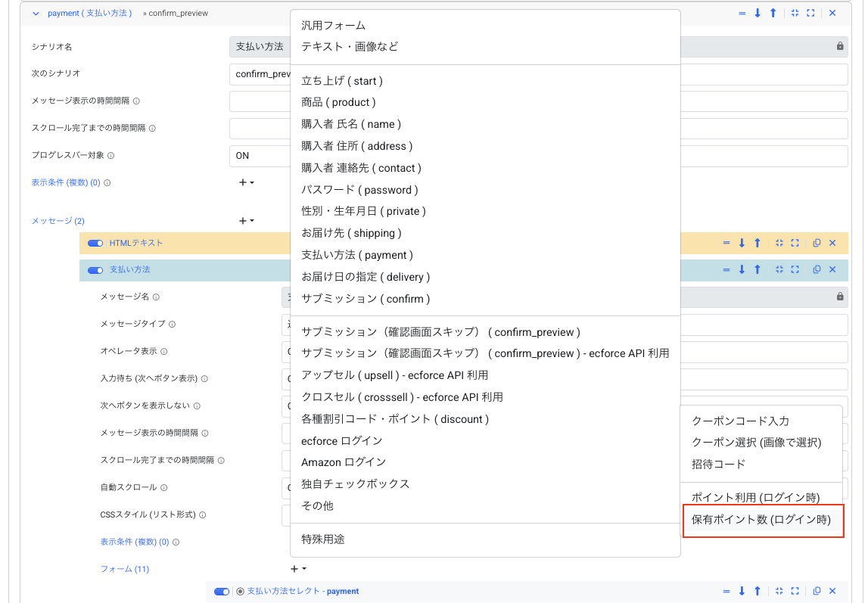Open add dropdown beside メッセージ (2)

pyautogui.click(x=247, y=221)
